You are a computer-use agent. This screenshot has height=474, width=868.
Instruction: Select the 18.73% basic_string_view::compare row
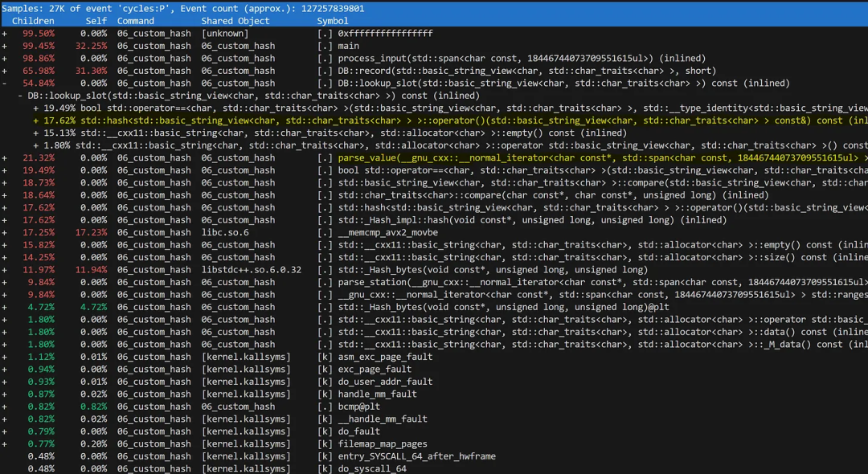[434, 183]
